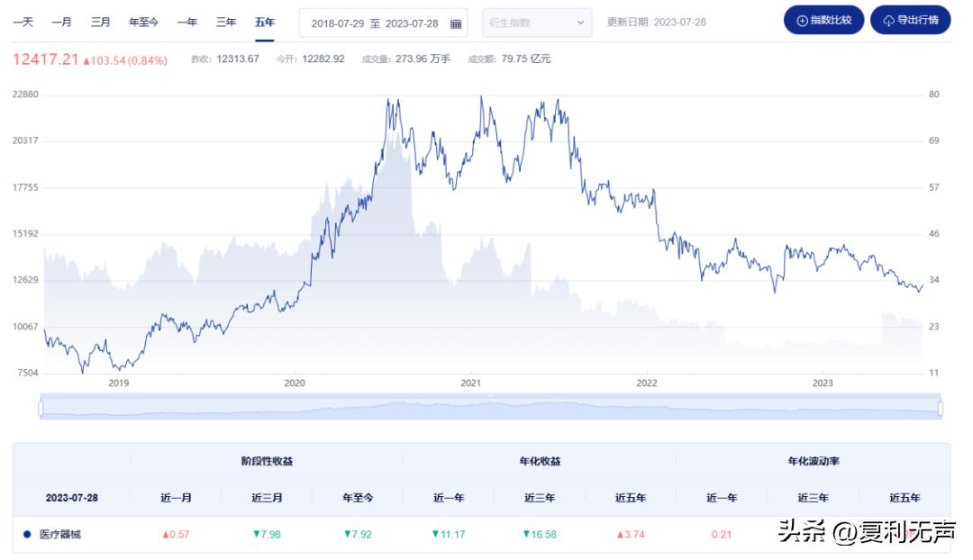Click the end date 2023-07-28 field

[411, 23]
